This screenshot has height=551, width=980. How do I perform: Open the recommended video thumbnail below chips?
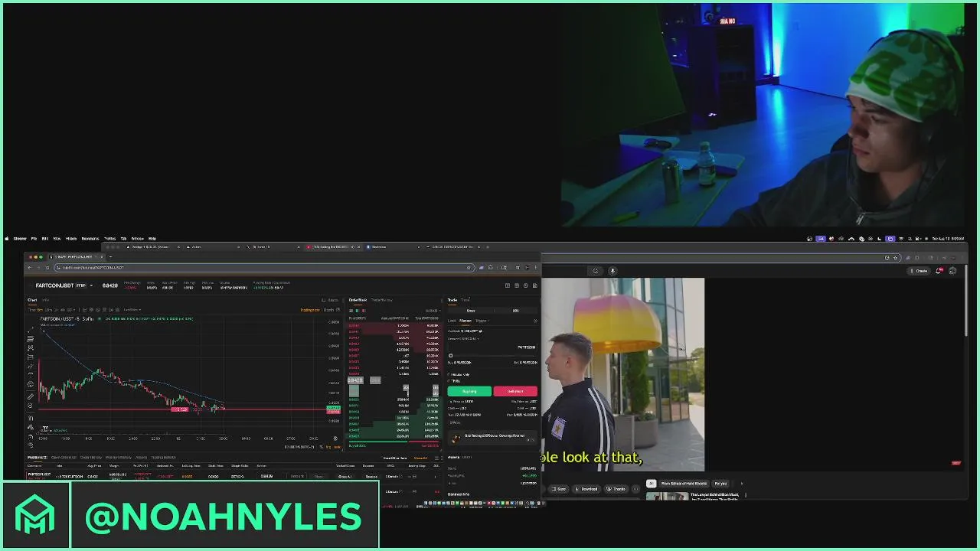(667, 497)
